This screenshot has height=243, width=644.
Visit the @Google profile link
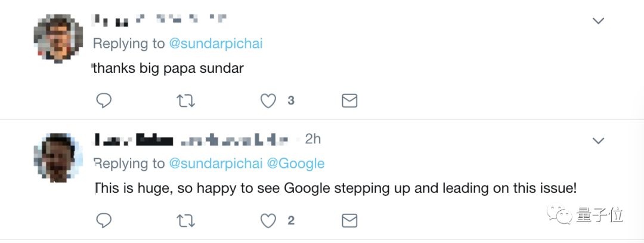[296, 163]
